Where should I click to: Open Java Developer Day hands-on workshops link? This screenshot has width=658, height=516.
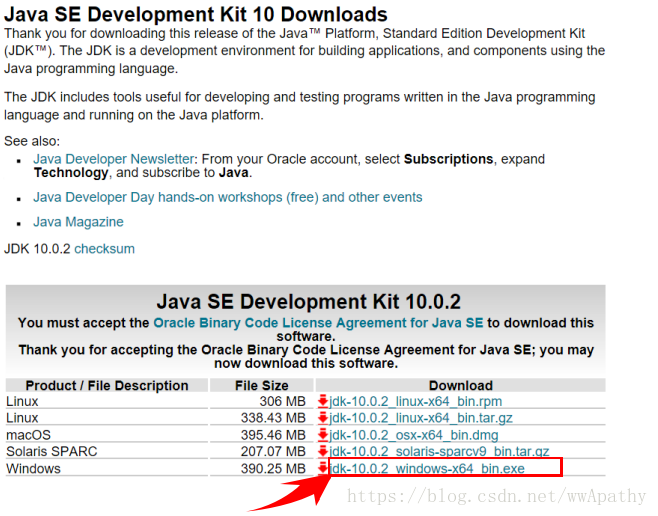tap(227, 197)
